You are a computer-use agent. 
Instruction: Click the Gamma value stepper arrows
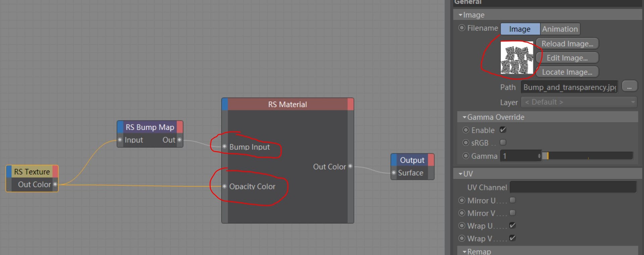coord(539,156)
